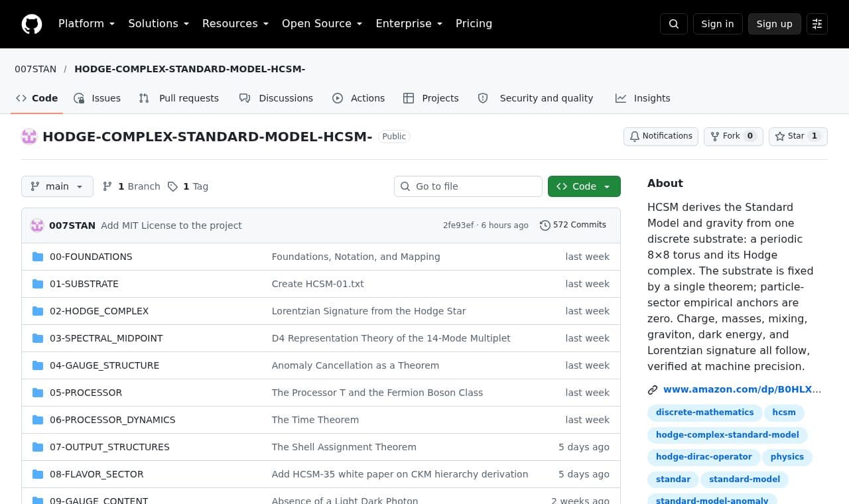This screenshot has height=504, width=849.
Task: Open commit hash 2fe93ef
Action: (458, 225)
